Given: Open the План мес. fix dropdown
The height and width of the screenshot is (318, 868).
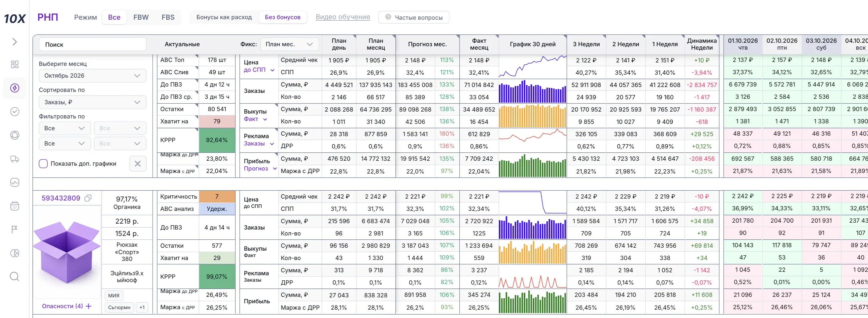Looking at the screenshot, I should click(289, 44).
